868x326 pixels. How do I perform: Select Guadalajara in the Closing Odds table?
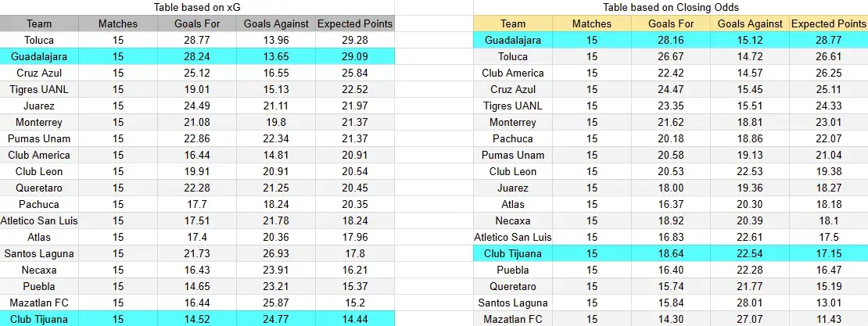point(513,40)
